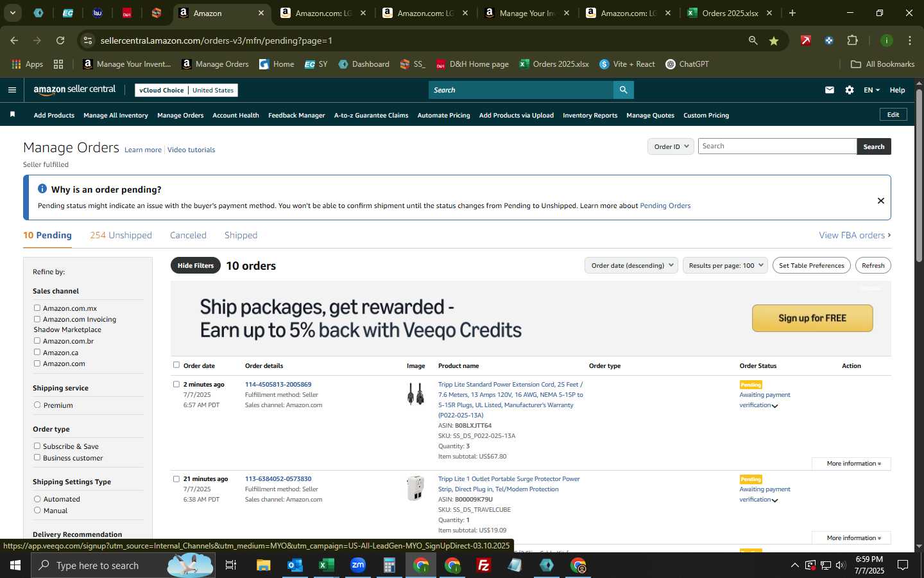The width and height of the screenshot is (924, 578).
Task: Click the Amazon Seller Central logo
Action: click(74, 90)
